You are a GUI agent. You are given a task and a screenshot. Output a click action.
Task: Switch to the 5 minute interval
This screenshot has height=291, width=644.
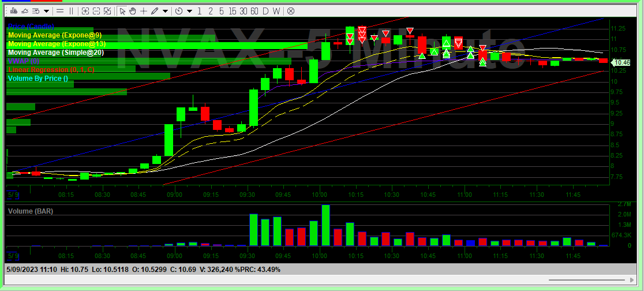222,11
